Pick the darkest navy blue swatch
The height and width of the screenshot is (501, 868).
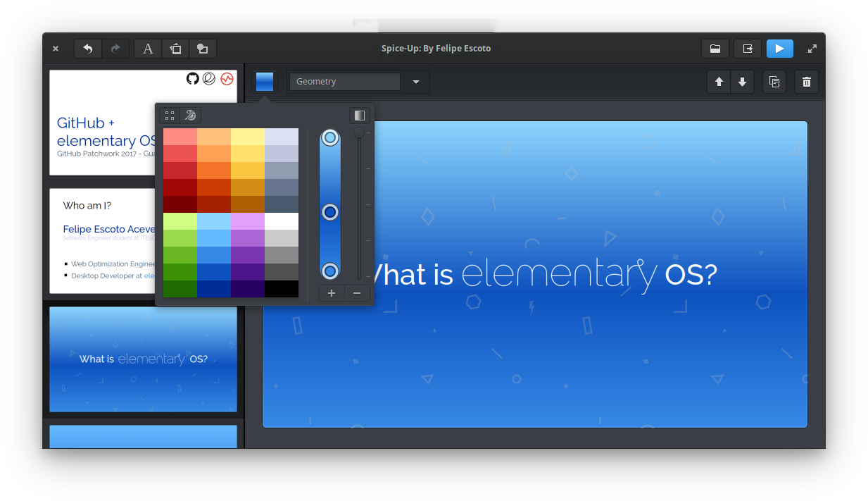[214, 289]
